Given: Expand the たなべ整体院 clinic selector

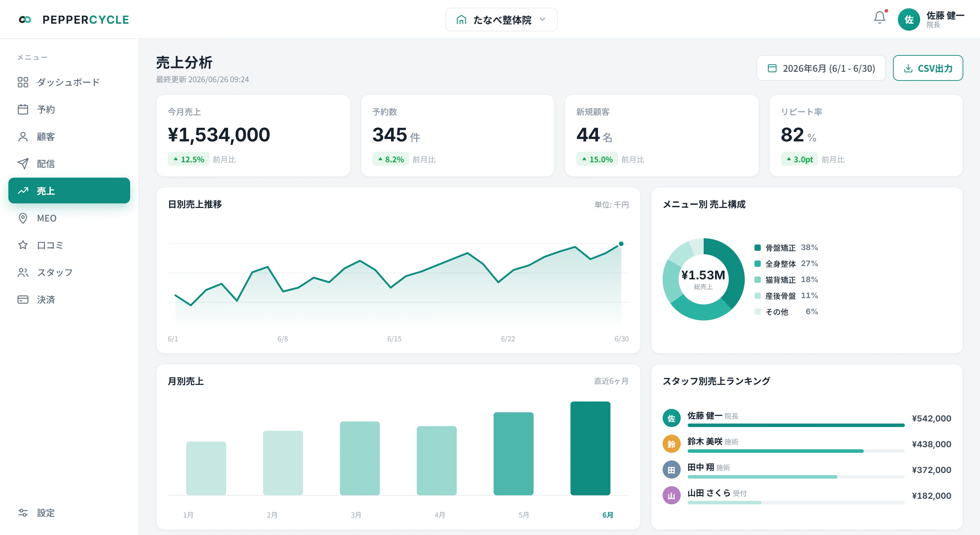Looking at the screenshot, I should [501, 20].
